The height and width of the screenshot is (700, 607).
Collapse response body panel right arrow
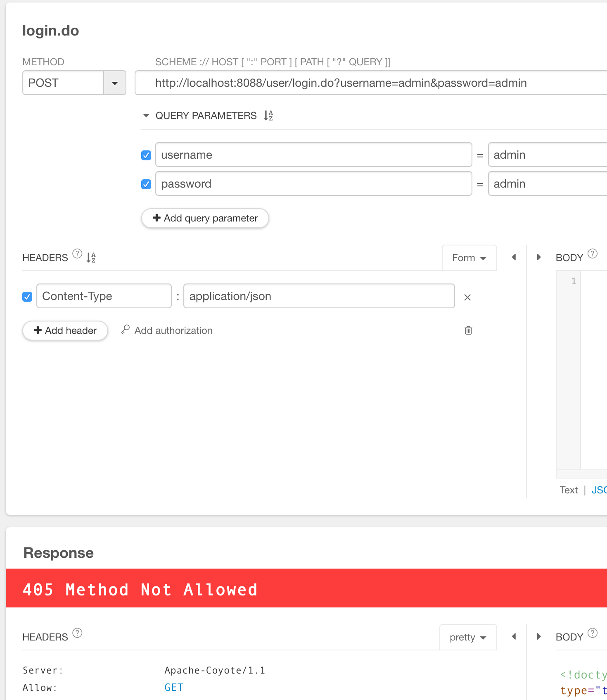(538, 637)
